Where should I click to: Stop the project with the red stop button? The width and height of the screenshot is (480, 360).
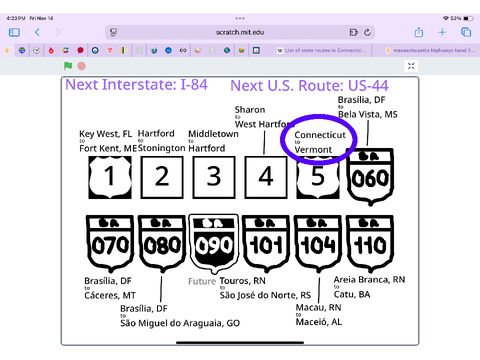[x=81, y=66]
